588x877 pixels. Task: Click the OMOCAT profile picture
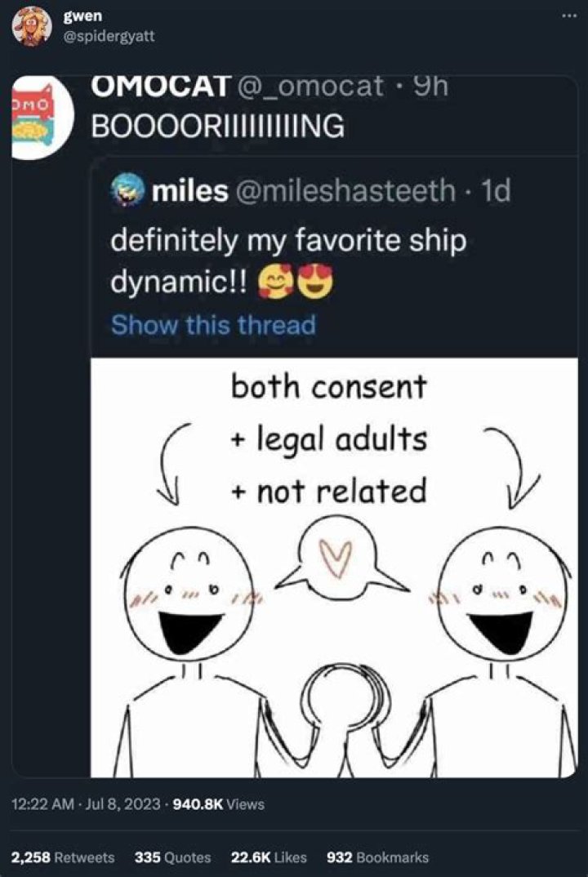(33, 113)
